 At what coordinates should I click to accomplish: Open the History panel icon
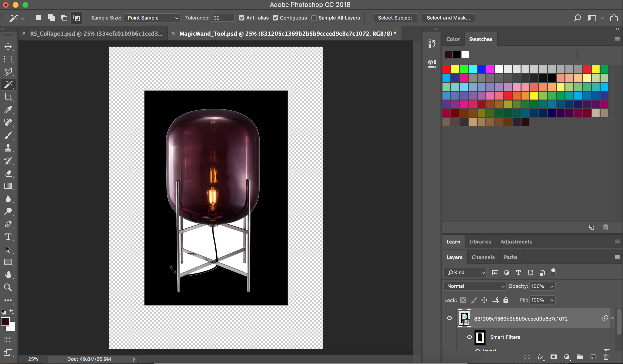click(x=432, y=44)
